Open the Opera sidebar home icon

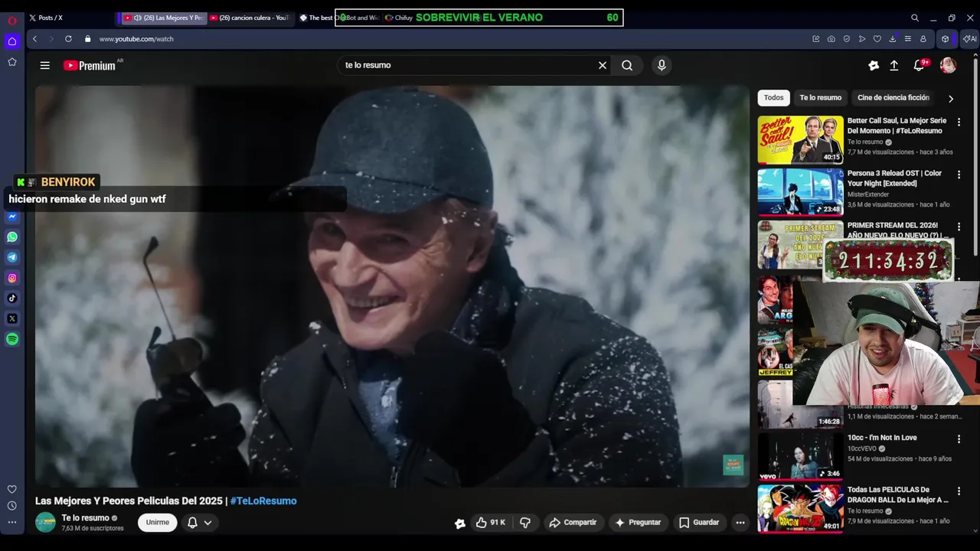pyautogui.click(x=12, y=41)
